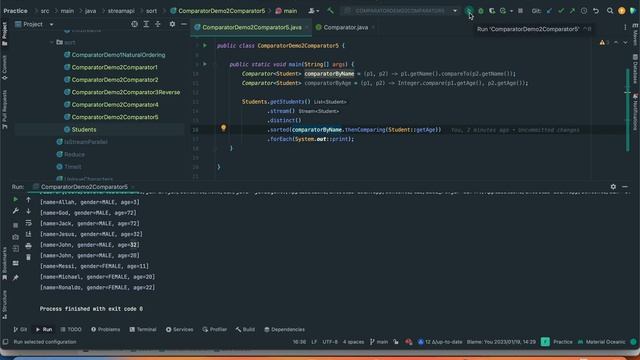Go to previous highlighted error arrow
This screenshot has width=640, height=360.
point(616,42)
